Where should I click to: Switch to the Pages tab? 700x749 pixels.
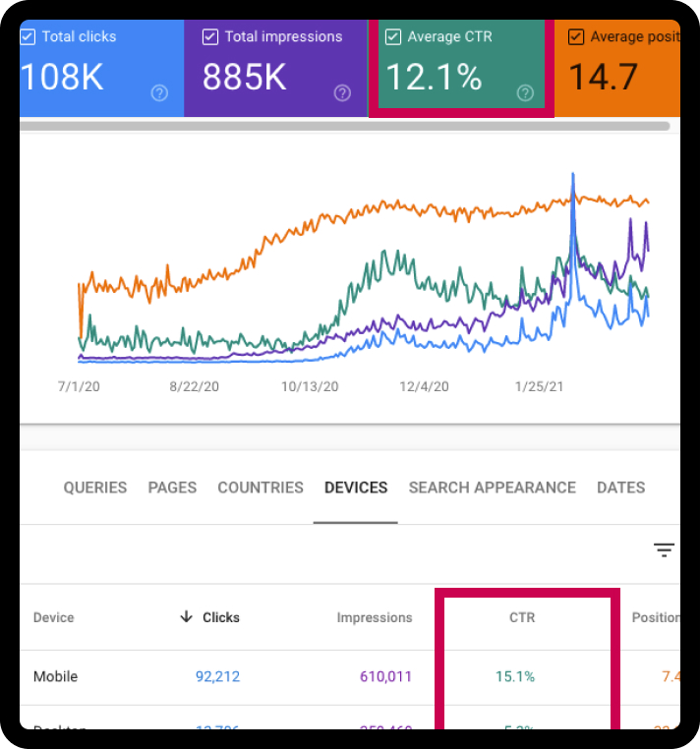point(172,488)
